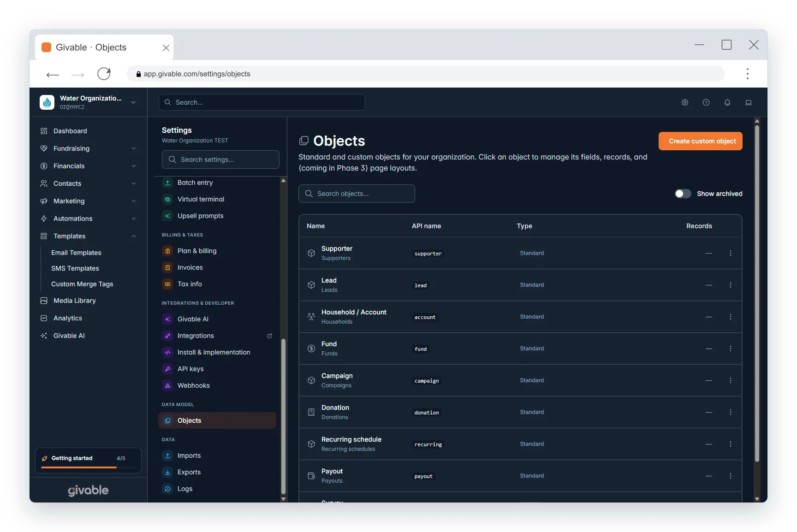
Task: Reload the page with refresh icon
Action: click(104, 74)
